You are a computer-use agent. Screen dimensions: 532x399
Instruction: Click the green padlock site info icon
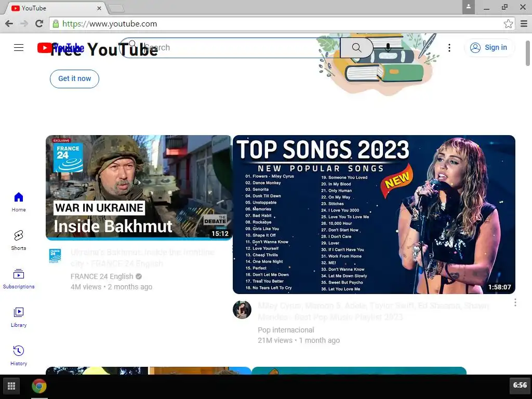pos(56,24)
